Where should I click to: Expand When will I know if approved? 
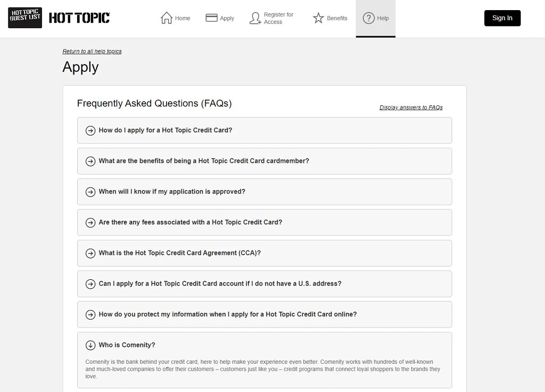(265, 191)
